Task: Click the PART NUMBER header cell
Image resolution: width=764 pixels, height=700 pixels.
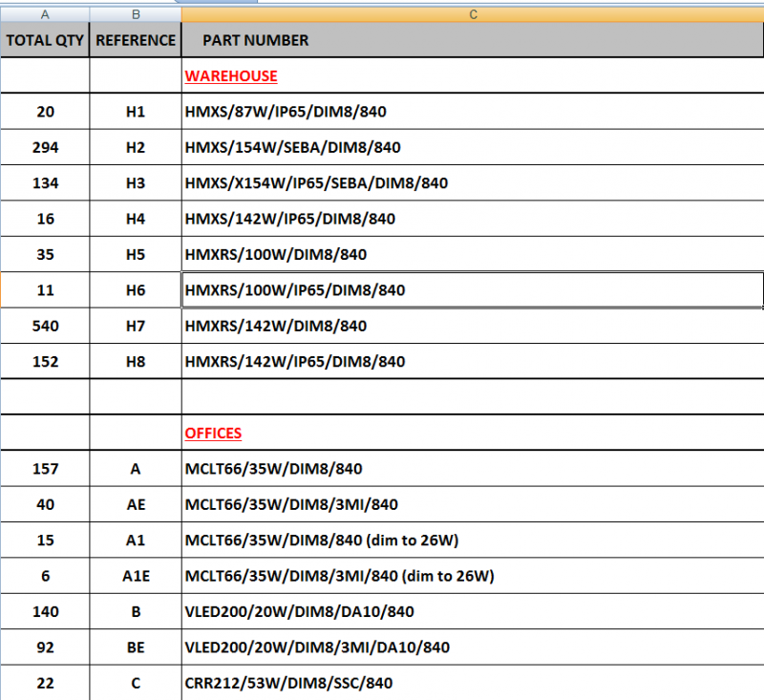Action: pos(473,40)
